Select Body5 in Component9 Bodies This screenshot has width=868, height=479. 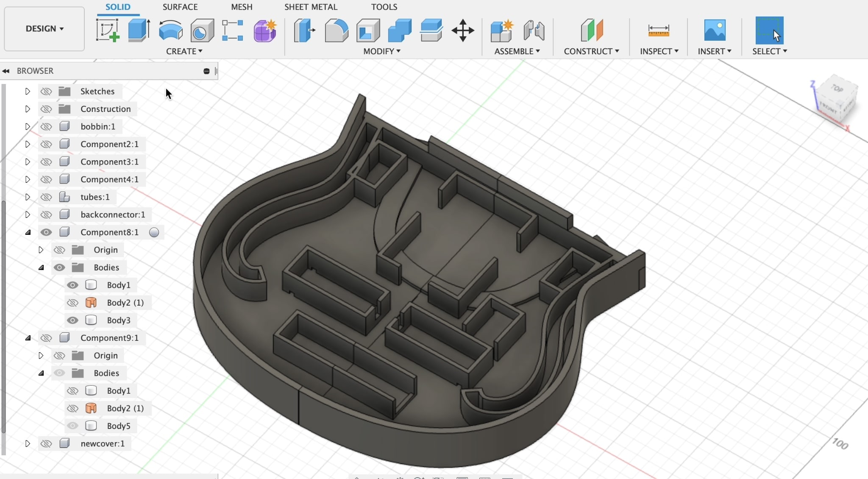coord(119,426)
